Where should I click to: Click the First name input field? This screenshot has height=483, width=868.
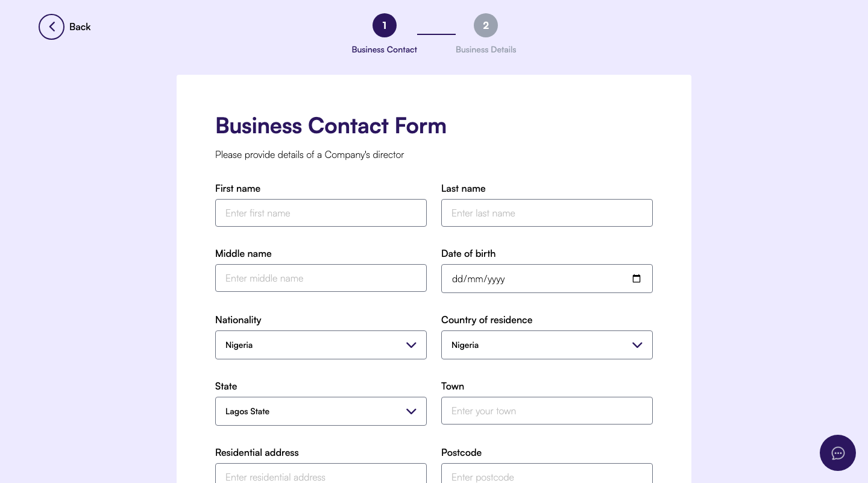[x=321, y=213]
